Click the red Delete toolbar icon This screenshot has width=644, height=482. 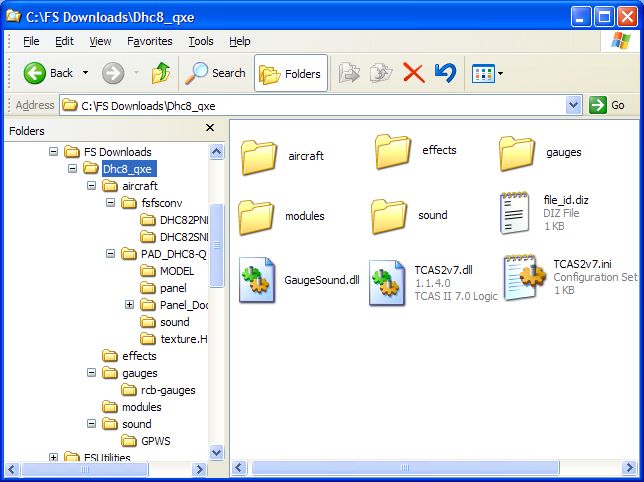coord(413,73)
